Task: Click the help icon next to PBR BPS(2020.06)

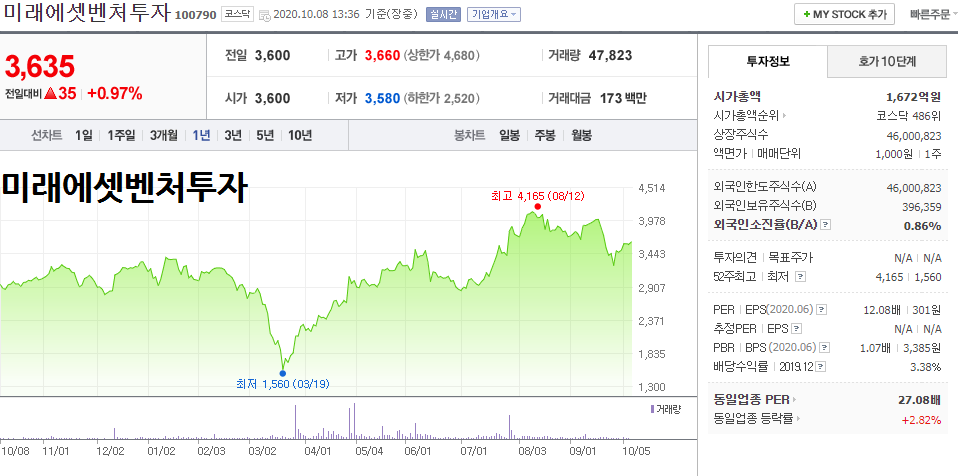Action: (x=825, y=348)
